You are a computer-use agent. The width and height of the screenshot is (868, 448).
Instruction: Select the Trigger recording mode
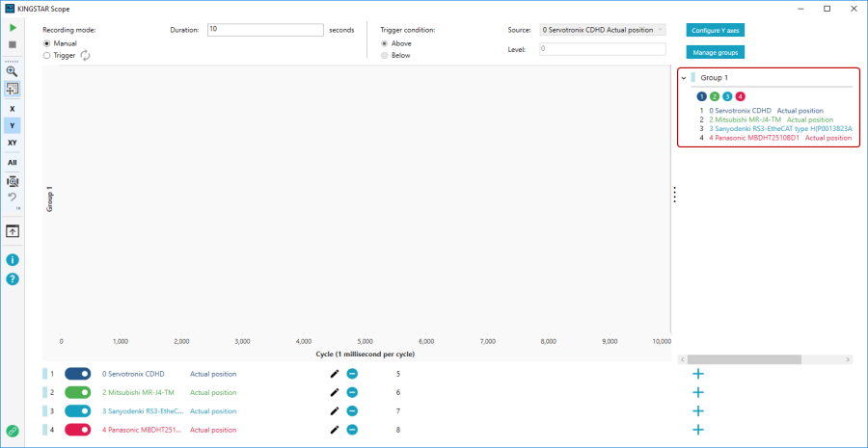(x=47, y=56)
